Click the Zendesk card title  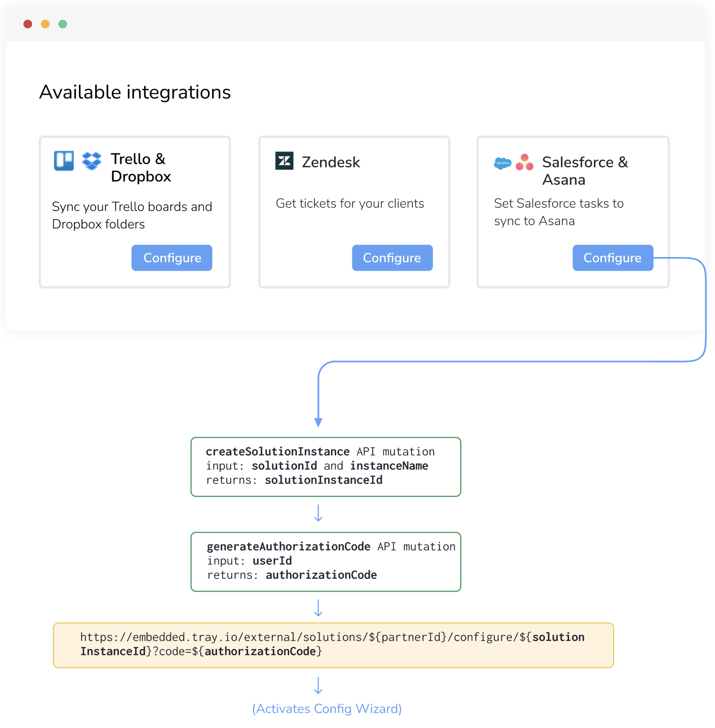tap(331, 162)
